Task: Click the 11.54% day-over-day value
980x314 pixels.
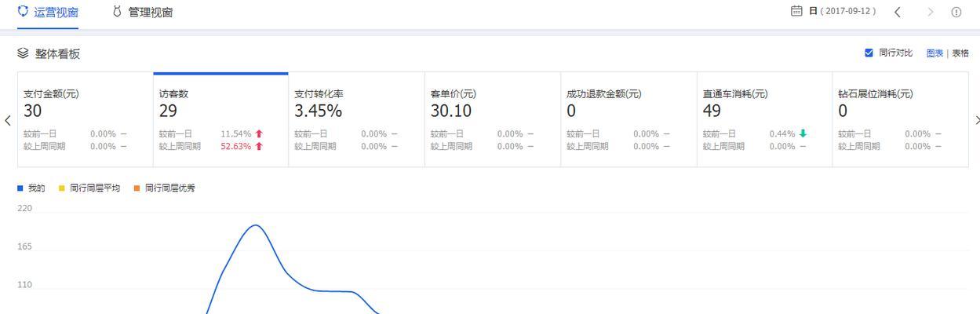Action: click(235, 134)
